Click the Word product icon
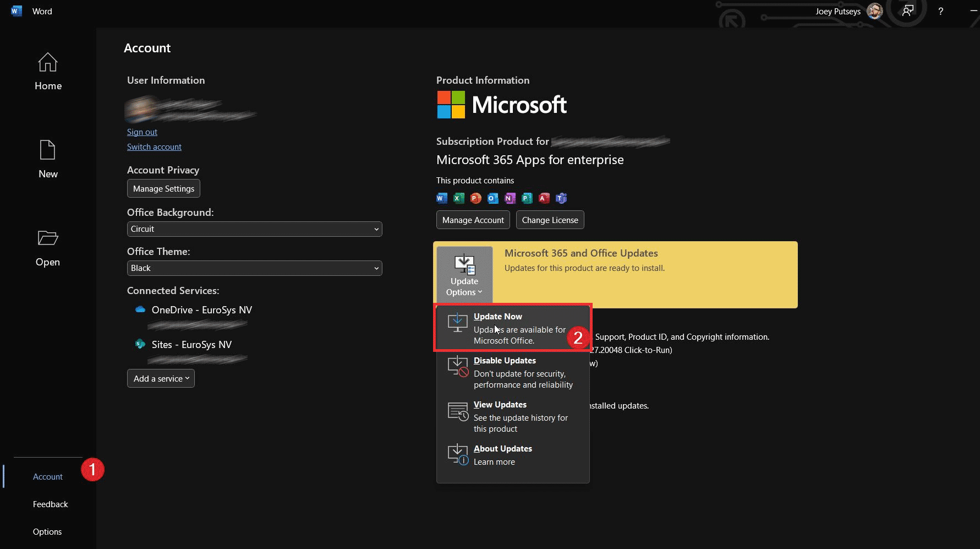Viewport: 980px width, 549px height. [442, 198]
